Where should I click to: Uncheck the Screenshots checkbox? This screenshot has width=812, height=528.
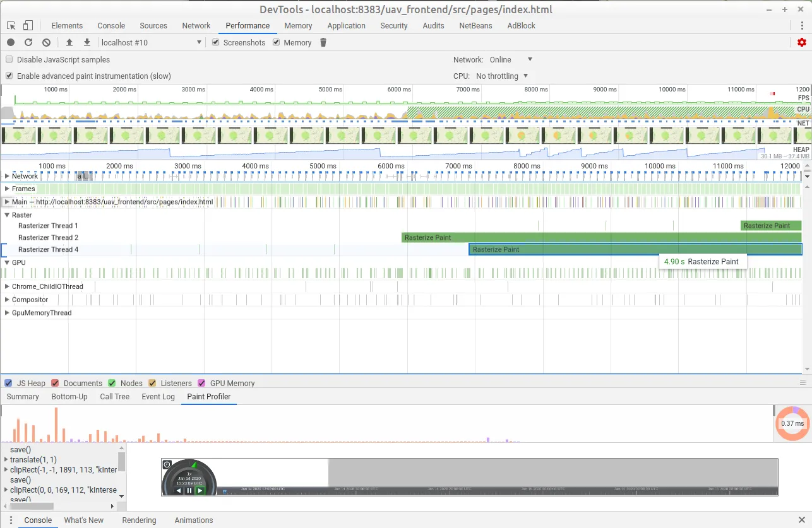click(x=216, y=42)
